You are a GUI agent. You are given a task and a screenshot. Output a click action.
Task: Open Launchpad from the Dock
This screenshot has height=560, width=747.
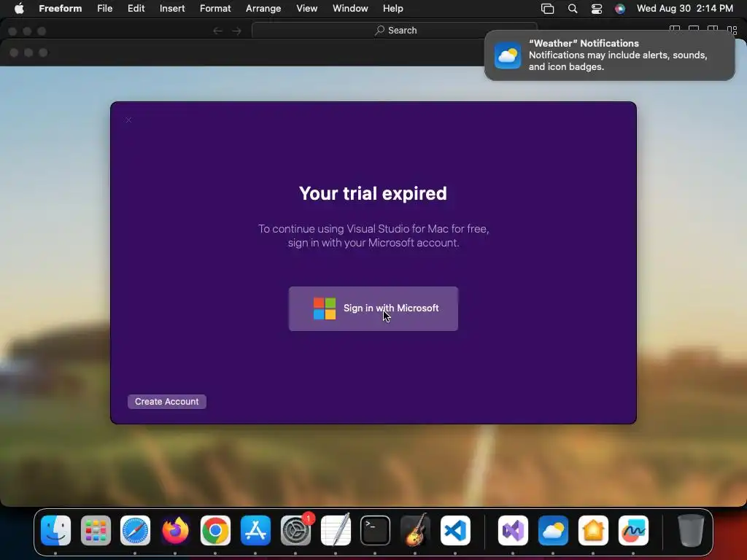coord(96,530)
